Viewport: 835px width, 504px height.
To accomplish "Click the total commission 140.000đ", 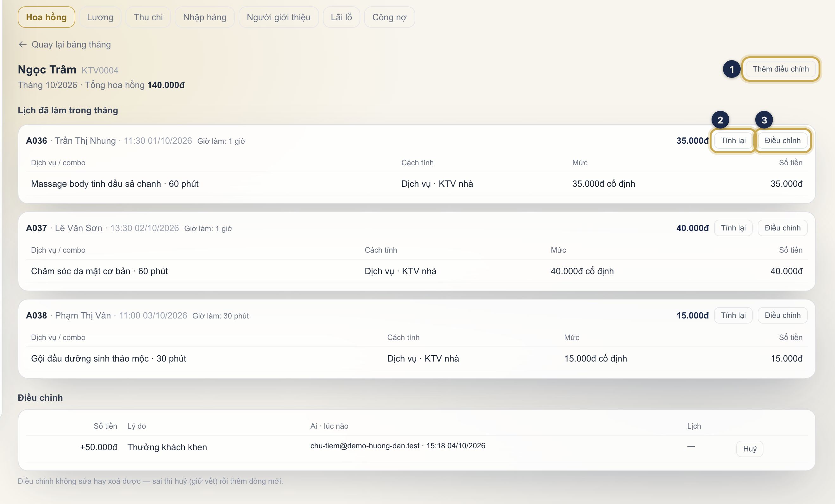I will click(x=166, y=85).
